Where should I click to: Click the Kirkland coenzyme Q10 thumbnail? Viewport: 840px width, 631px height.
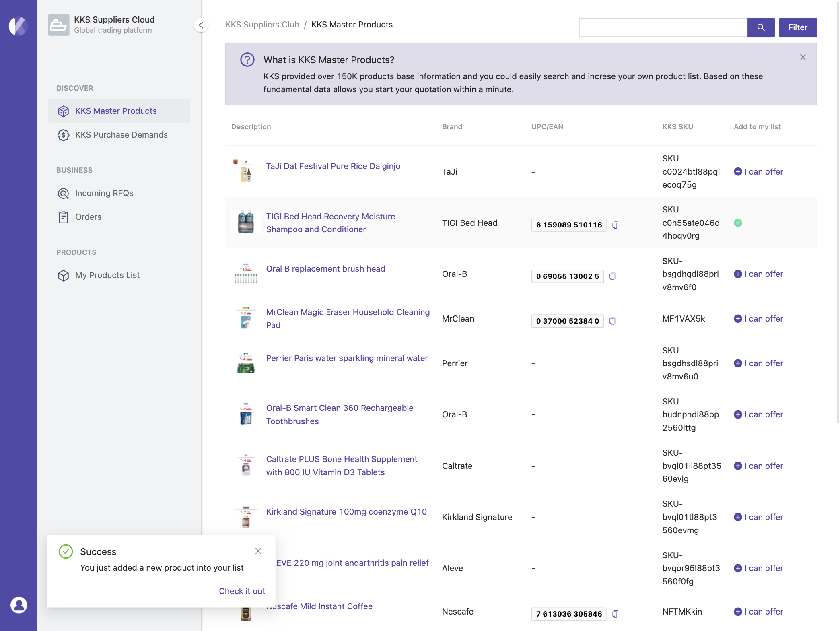point(246,517)
